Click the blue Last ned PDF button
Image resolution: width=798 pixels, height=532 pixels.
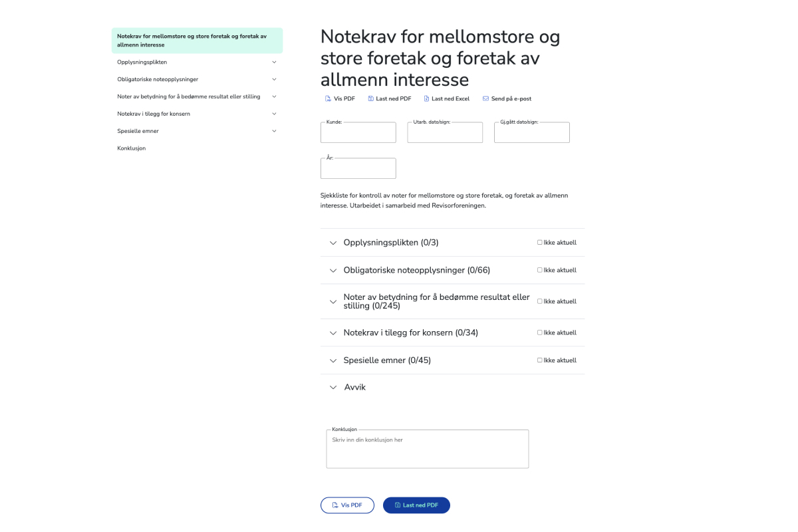tap(416, 505)
